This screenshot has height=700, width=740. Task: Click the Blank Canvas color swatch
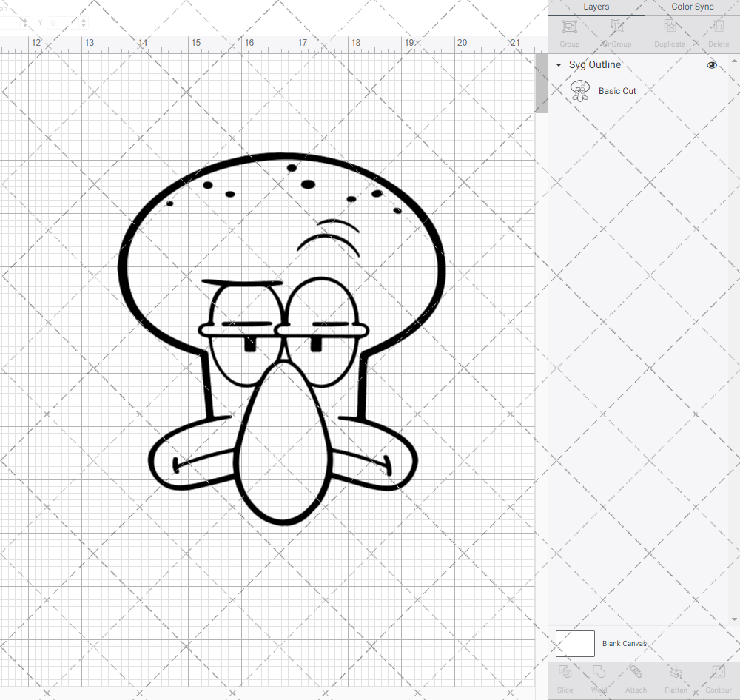574,643
